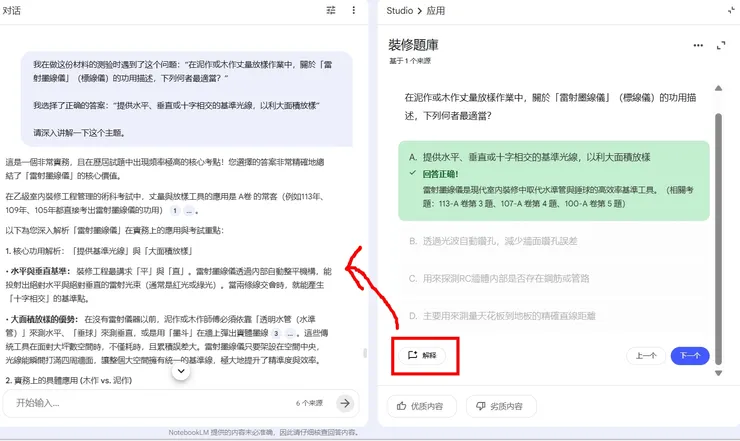Go to previous question 上一个
Viewport: 740px width, 441px height.
coord(646,356)
